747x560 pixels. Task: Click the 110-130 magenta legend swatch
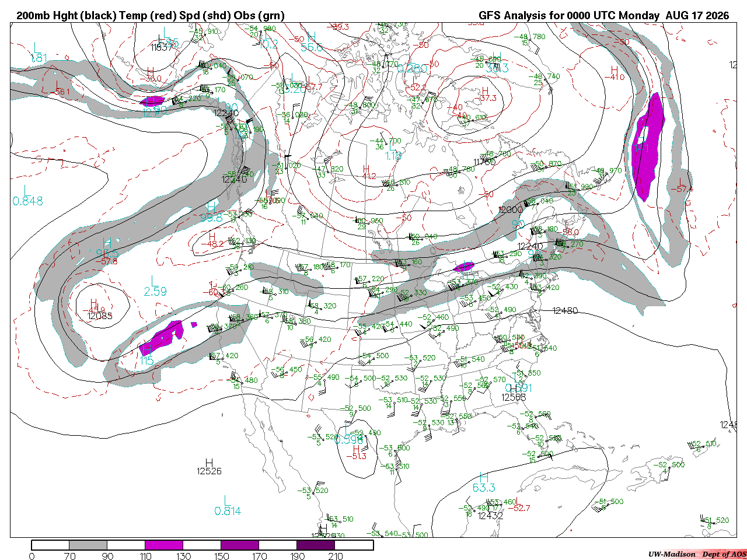point(164,545)
